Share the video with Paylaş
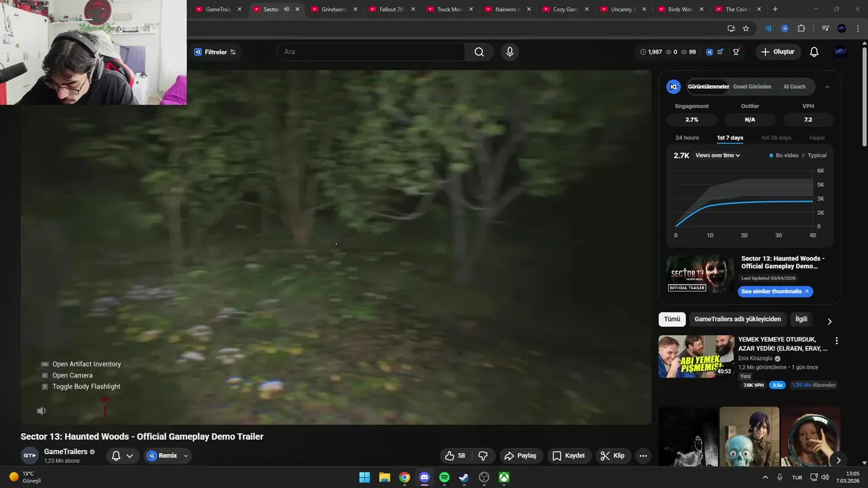This screenshot has height=488, width=868. 520,455
